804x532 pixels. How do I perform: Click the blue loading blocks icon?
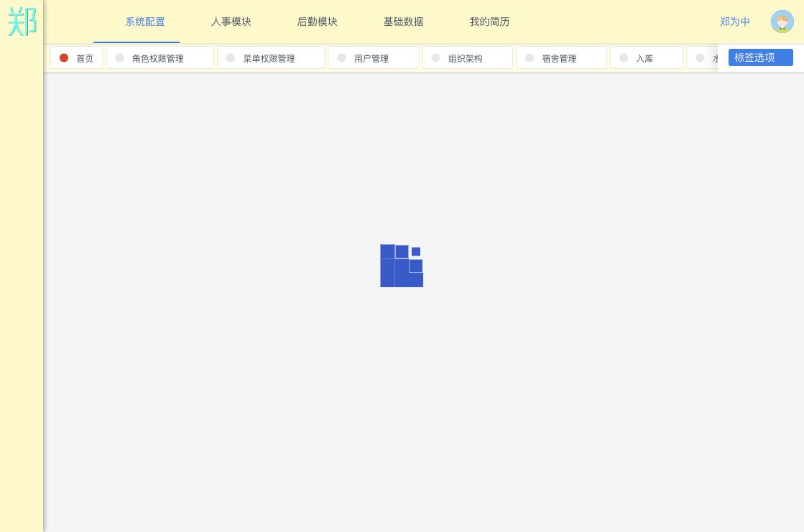[402, 266]
